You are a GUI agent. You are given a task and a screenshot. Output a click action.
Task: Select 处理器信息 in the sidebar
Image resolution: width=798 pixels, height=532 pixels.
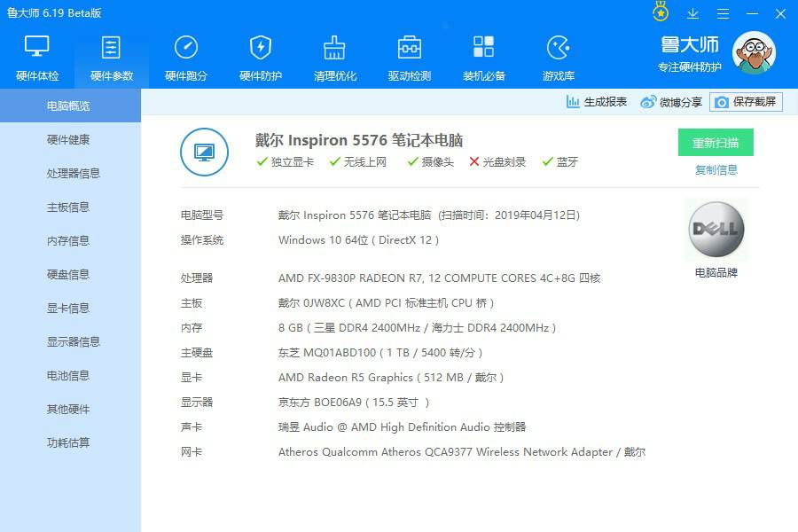click(70, 173)
